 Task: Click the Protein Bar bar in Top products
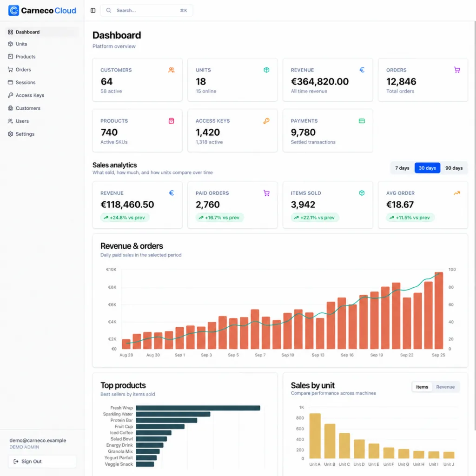click(x=166, y=420)
